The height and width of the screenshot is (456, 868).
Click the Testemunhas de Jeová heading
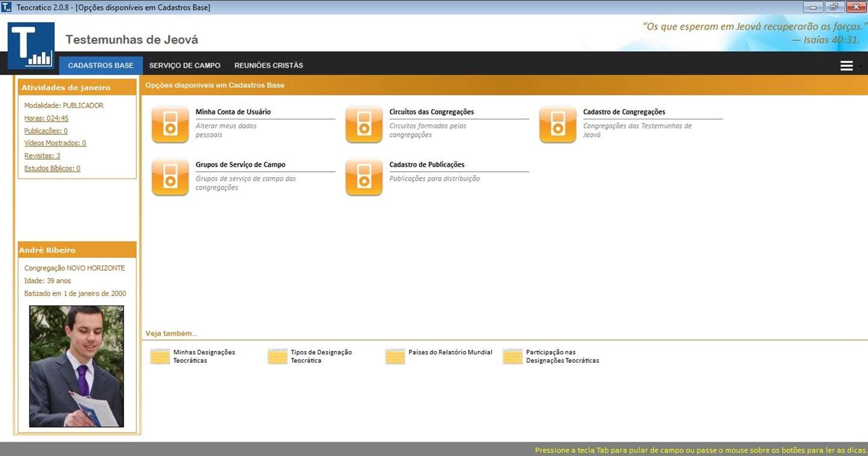(131, 40)
